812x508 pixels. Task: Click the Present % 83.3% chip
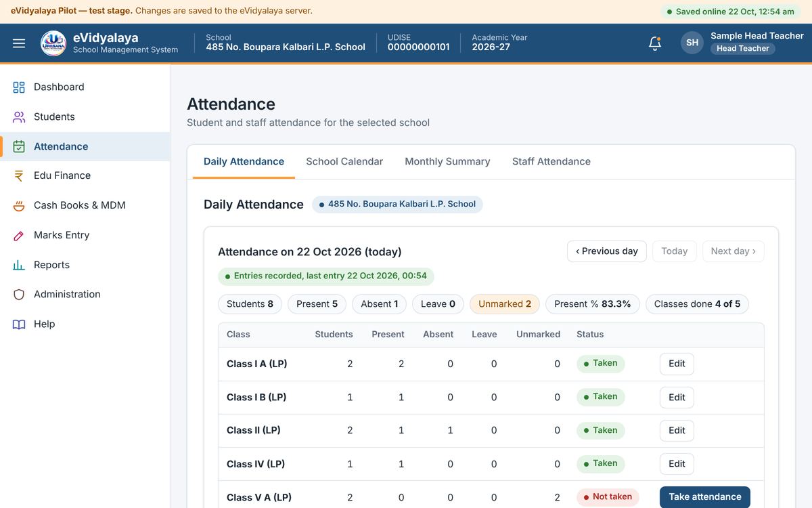593,304
